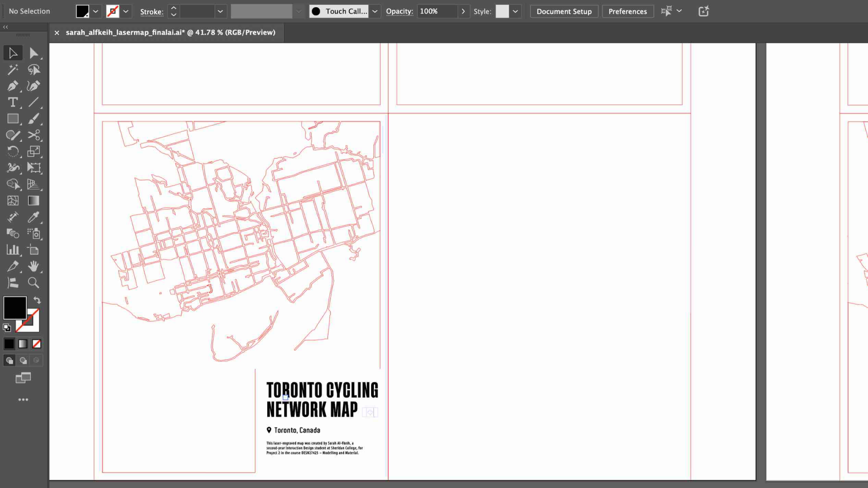Open the Style dropdown

pyautogui.click(x=515, y=11)
